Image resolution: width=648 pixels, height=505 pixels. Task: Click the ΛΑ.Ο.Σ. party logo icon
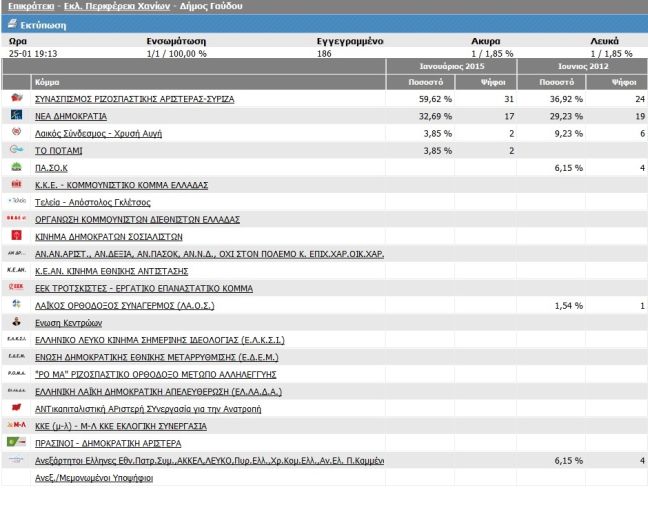click(x=16, y=304)
